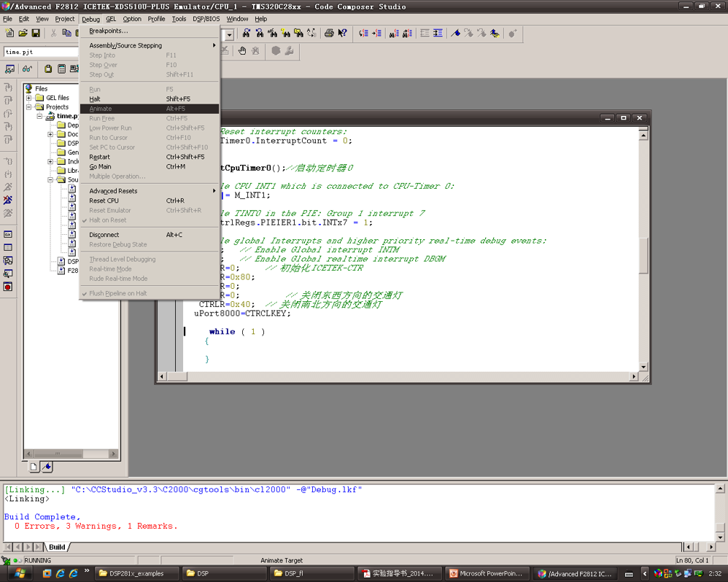Screen dimensions: 728x582
Task: Click the globe Files root icon
Action: click(28, 88)
